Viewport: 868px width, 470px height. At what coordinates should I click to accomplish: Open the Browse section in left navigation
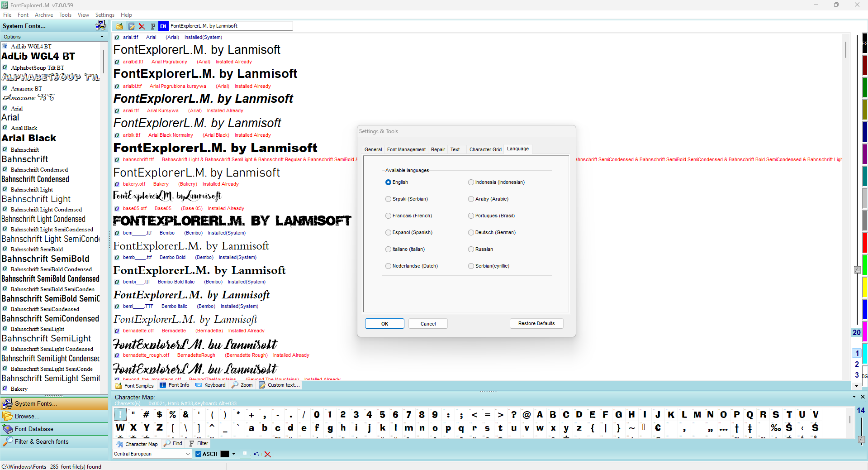pyautogui.click(x=54, y=416)
